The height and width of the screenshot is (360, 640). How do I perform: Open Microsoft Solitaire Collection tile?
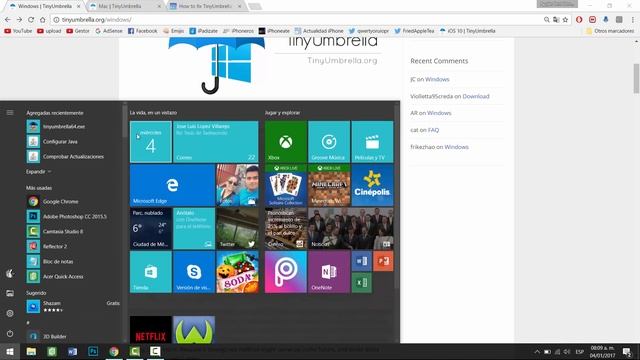(286, 185)
